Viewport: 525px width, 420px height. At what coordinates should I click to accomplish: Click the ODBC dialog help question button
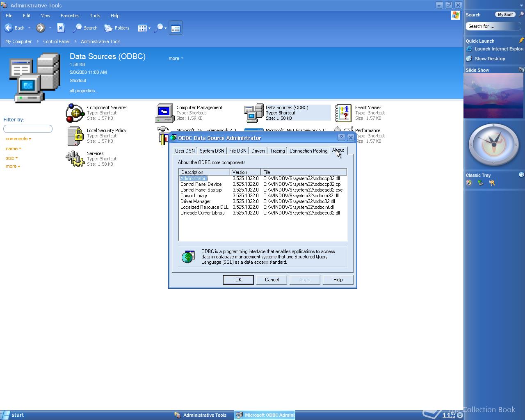click(342, 138)
